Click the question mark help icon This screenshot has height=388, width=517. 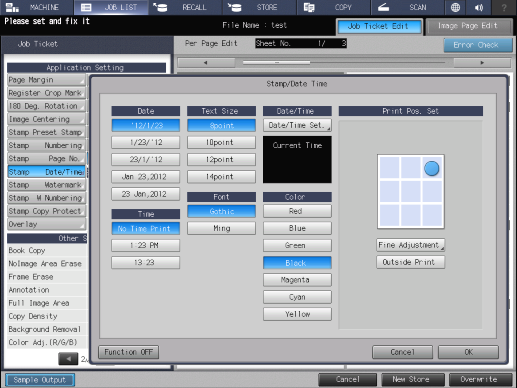(x=504, y=7)
